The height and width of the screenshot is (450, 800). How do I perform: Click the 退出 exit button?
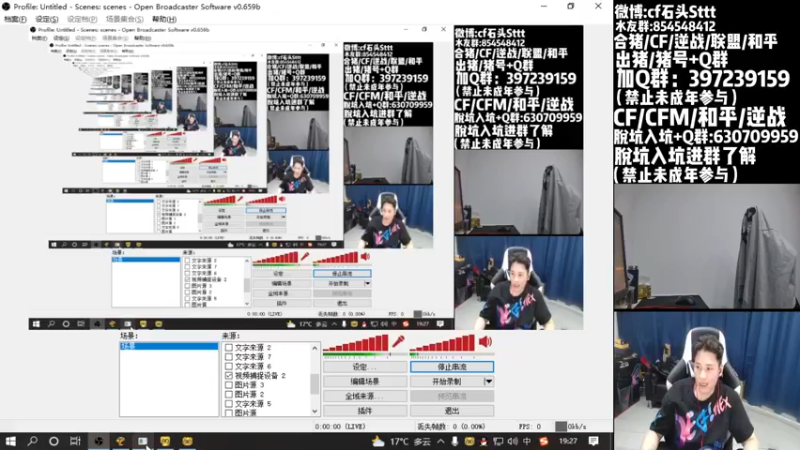click(x=452, y=410)
